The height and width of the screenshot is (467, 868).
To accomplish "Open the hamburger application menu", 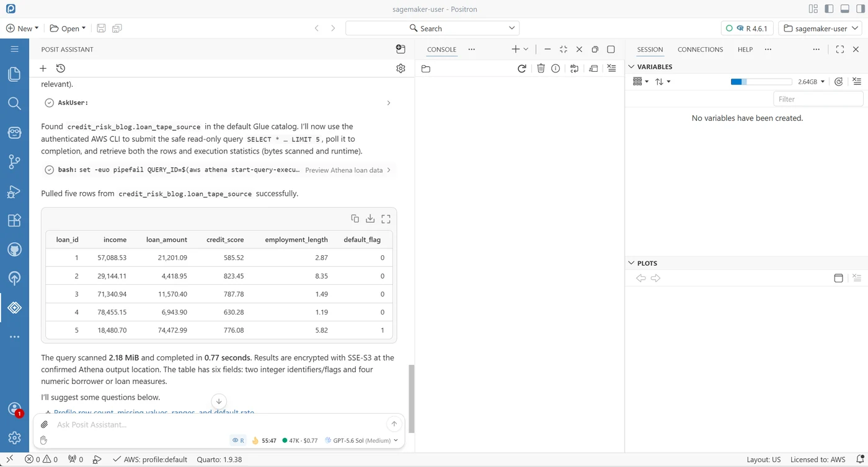I will tap(14, 49).
